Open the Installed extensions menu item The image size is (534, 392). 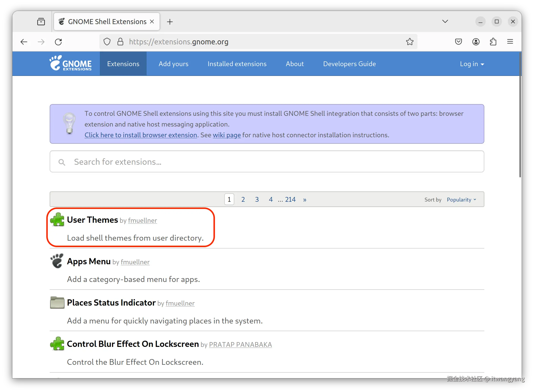[237, 64]
